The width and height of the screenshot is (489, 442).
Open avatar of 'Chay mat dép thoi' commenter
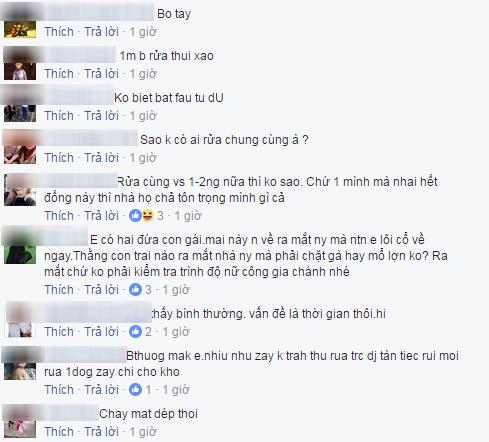tap(20, 421)
